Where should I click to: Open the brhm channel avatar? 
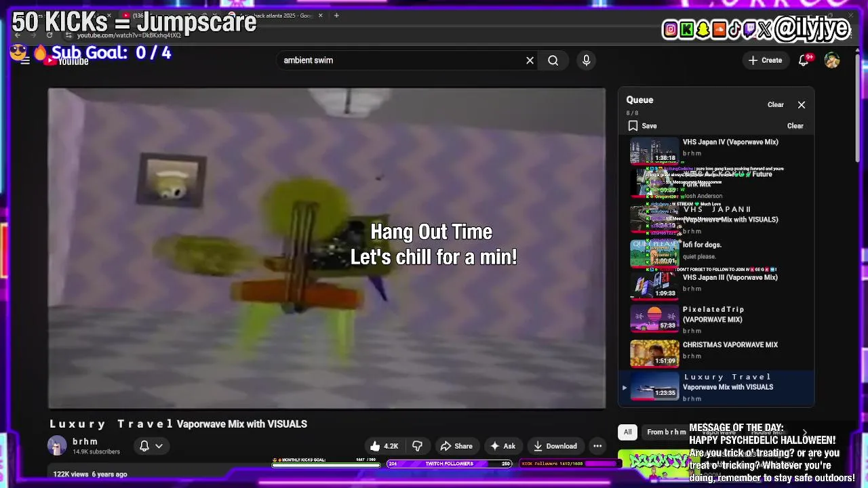point(57,446)
